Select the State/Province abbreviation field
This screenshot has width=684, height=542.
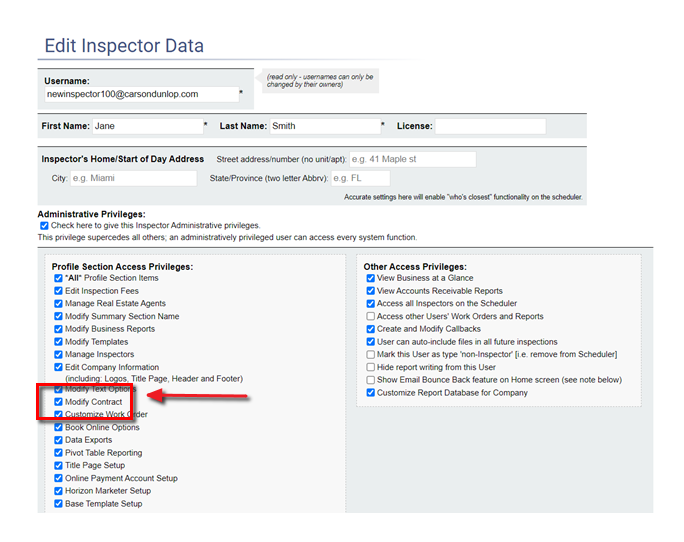(359, 178)
